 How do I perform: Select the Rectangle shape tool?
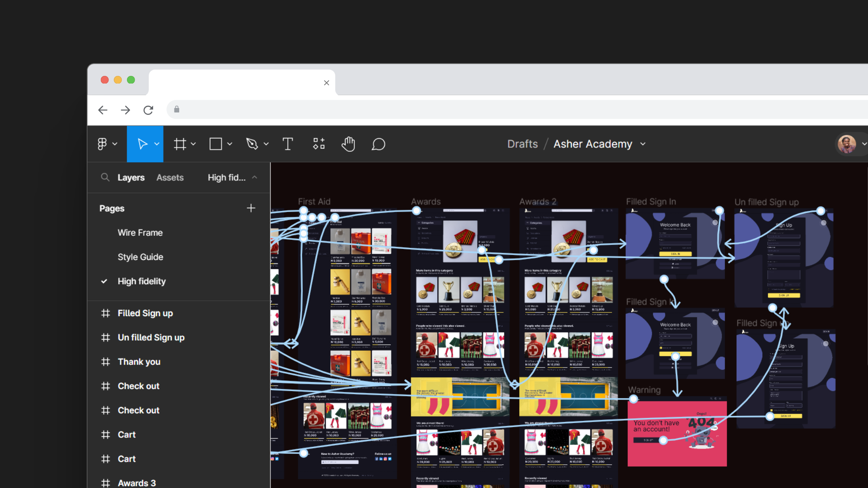(x=216, y=144)
